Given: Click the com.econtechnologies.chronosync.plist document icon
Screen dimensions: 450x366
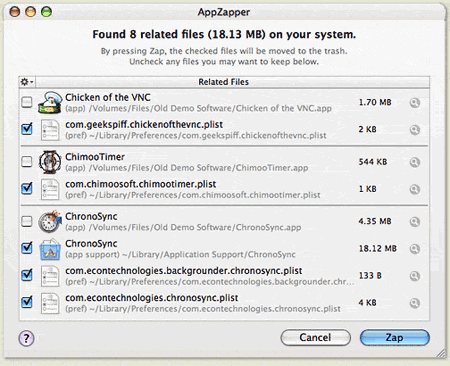Looking at the screenshot, I should pyautogui.click(x=50, y=303).
